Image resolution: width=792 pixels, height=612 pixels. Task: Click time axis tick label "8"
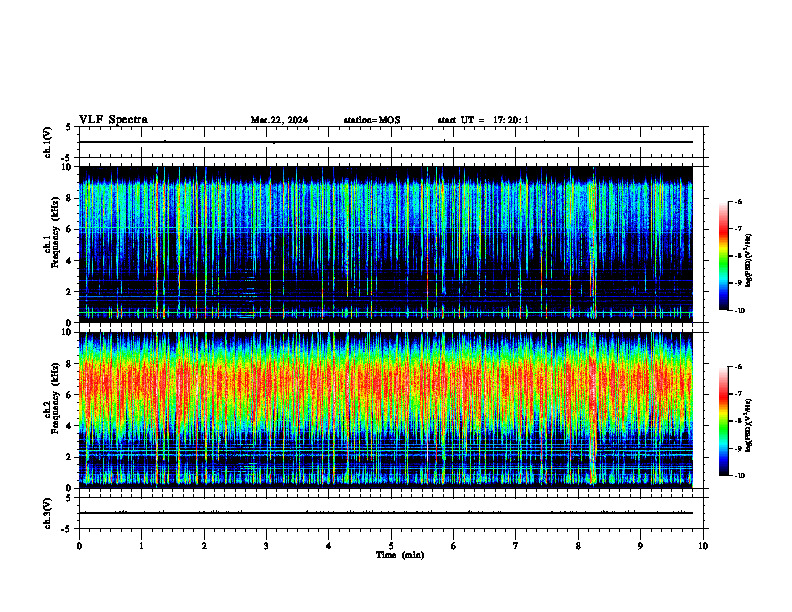pyautogui.click(x=578, y=546)
